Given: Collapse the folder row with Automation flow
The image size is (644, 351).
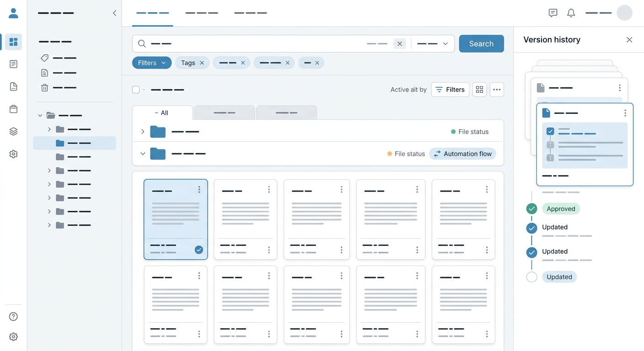Looking at the screenshot, I should click(143, 154).
